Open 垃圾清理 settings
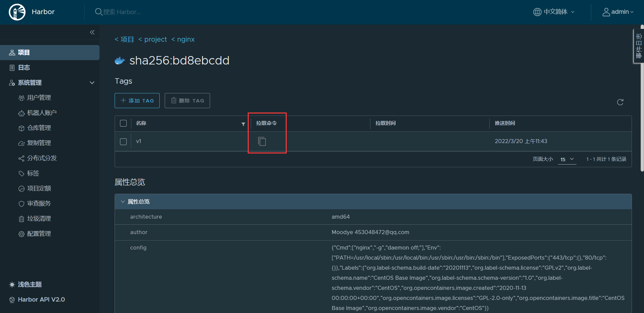The image size is (644, 313). click(39, 218)
